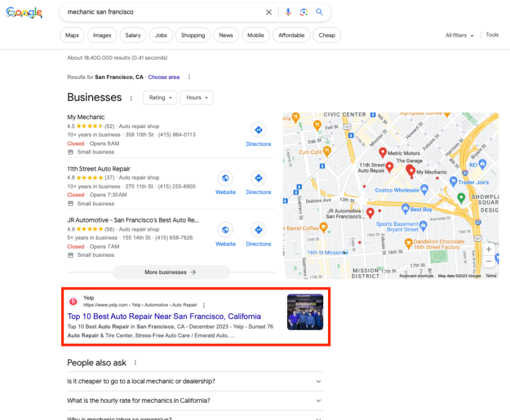Switch to the Shopping tab
The width and height of the screenshot is (510, 420).
coord(193,35)
